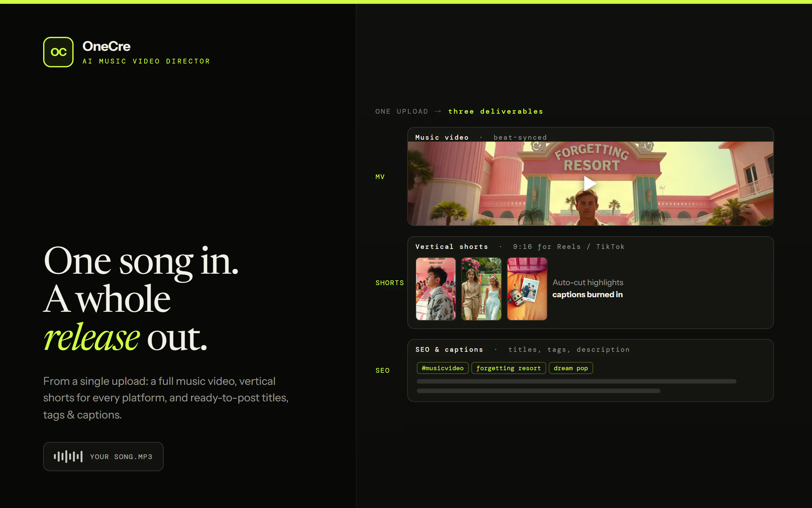Click the three deliverables text
Screen dimensions: 812x508
tap(495, 111)
